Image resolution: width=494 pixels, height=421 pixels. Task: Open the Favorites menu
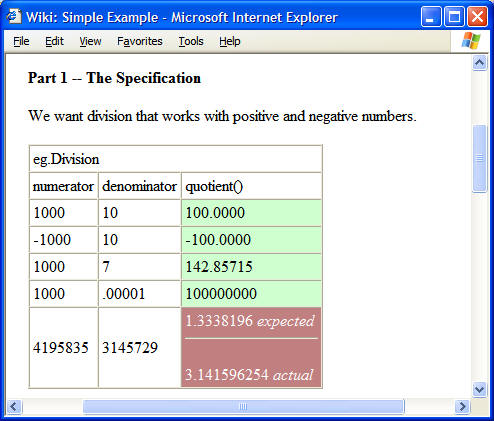[140, 41]
